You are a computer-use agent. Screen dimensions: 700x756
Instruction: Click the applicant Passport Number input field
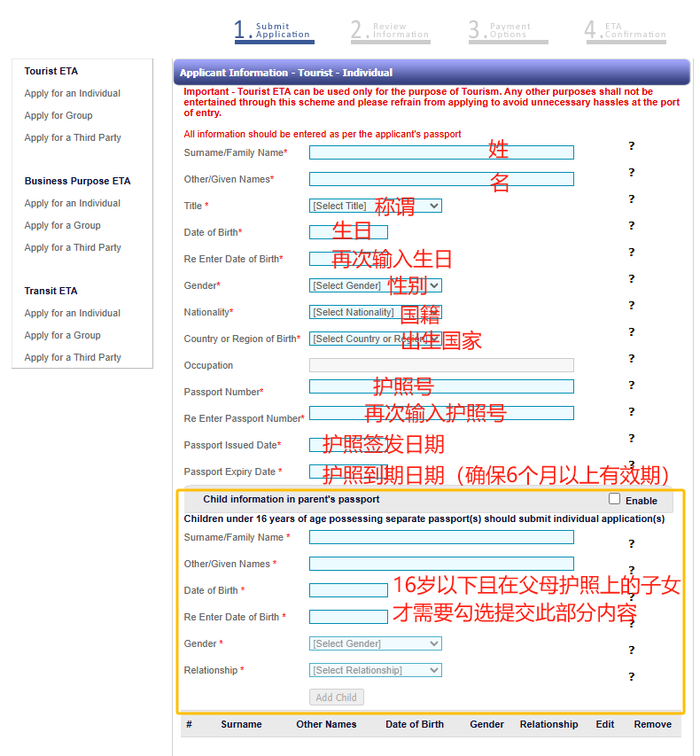point(441,386)
